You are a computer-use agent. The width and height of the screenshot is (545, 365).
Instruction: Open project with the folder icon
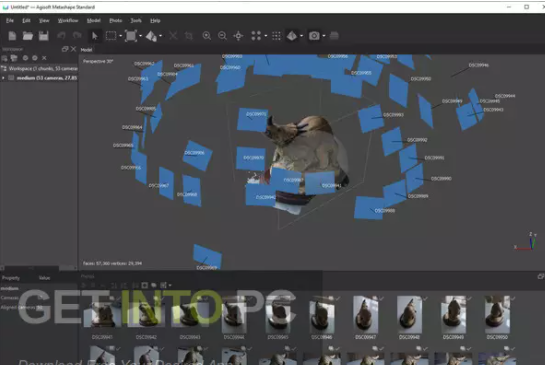tap(28, 36)
